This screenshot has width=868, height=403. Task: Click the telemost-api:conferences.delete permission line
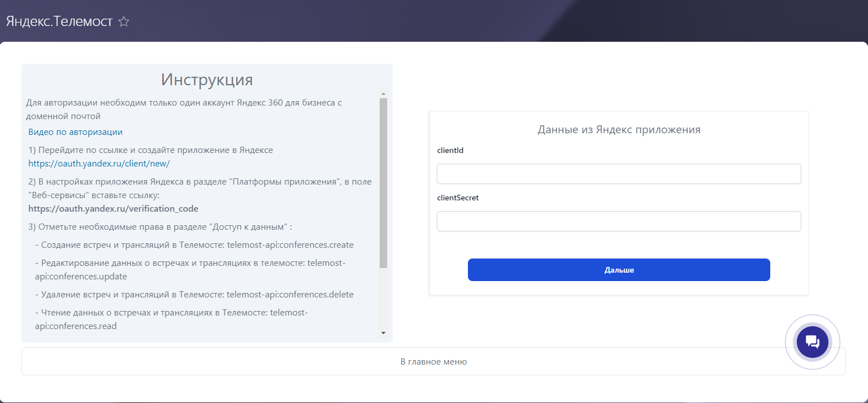pyautogui.click(x=194, y=294)
